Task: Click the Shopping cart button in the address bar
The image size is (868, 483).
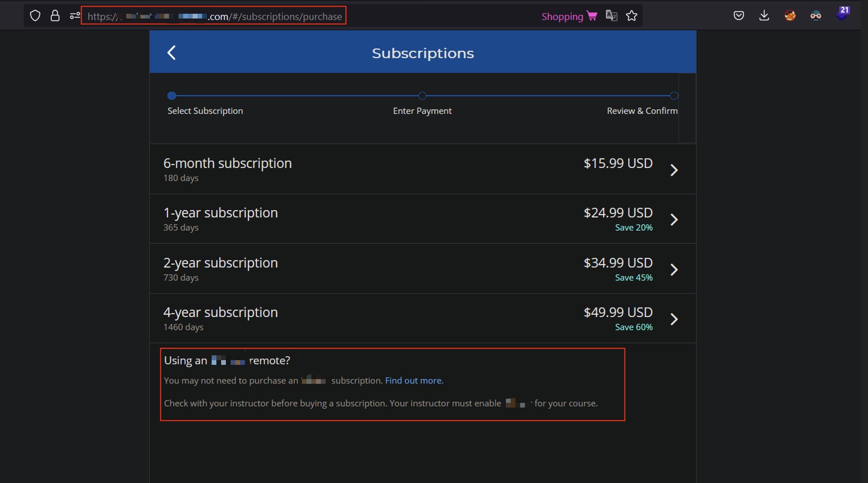Action: pyautogui.click(x=569, y=16)
